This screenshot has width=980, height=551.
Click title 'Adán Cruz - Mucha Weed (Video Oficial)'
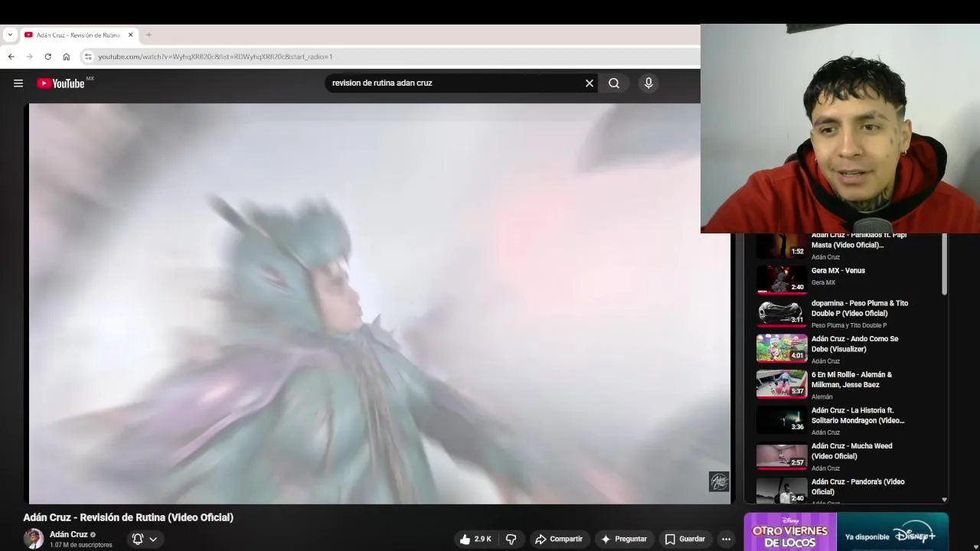[x=851, y=452]
